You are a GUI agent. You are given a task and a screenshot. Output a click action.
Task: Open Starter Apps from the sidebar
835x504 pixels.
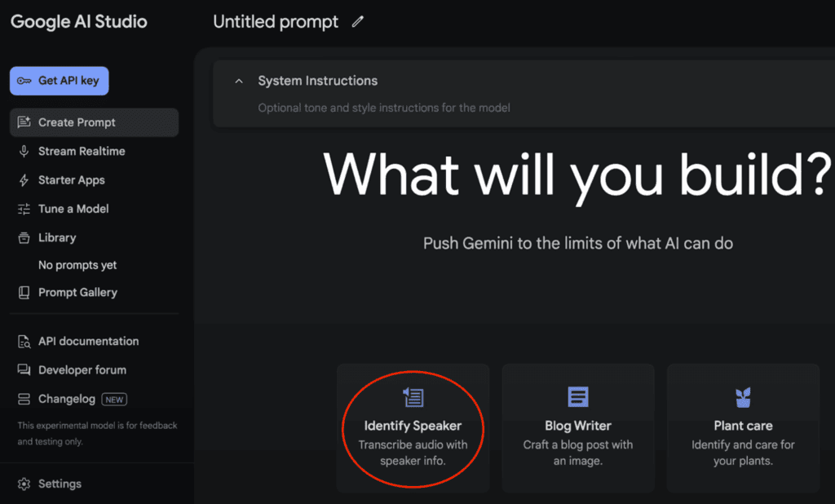click(95, 180)
